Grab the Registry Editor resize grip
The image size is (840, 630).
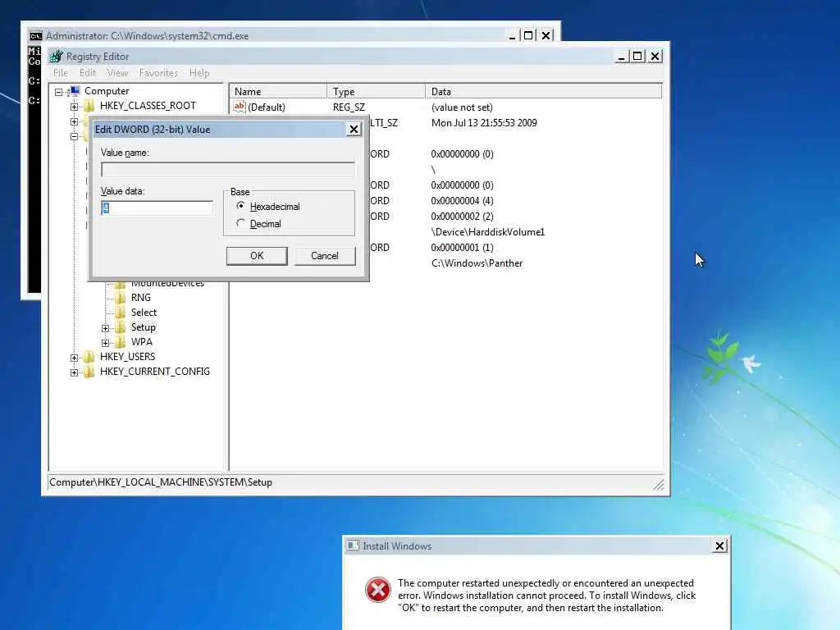point(659,484)
